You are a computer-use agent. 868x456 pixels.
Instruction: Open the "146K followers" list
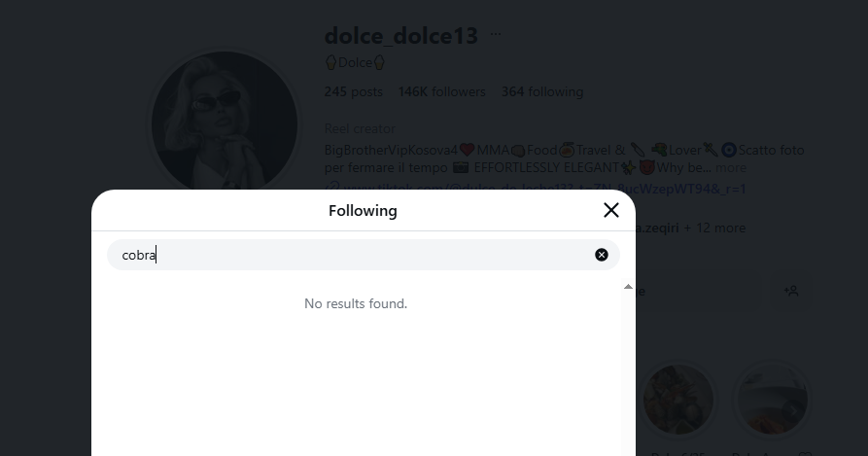pos(441,92)
